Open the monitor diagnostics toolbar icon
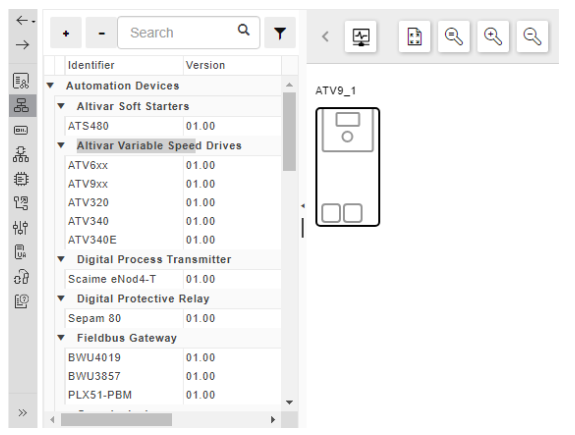This screenshot has height=435, width=575. pyautogui.click(x=361, y=37)
